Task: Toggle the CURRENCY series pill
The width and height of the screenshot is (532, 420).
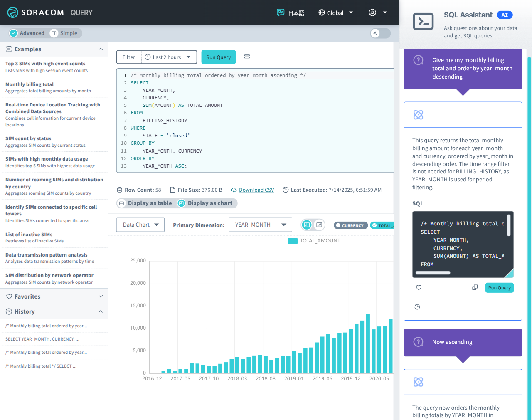Action: click(350, 225)
